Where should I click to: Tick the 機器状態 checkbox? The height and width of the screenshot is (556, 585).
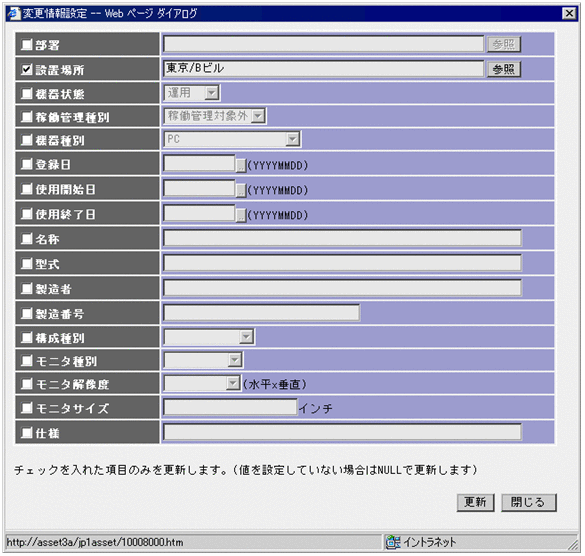pos(26,93)
